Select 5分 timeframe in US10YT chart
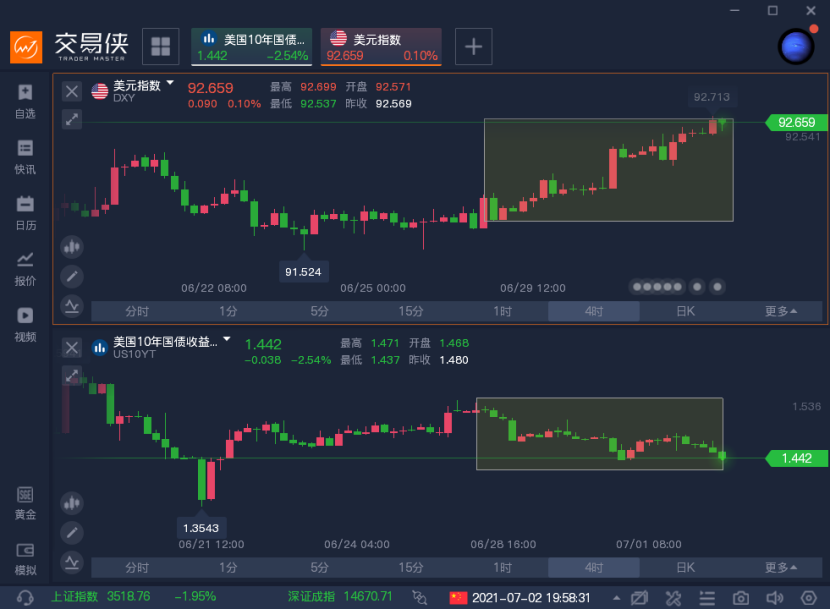This screenshot has width=830, height=610. (320, 568)
